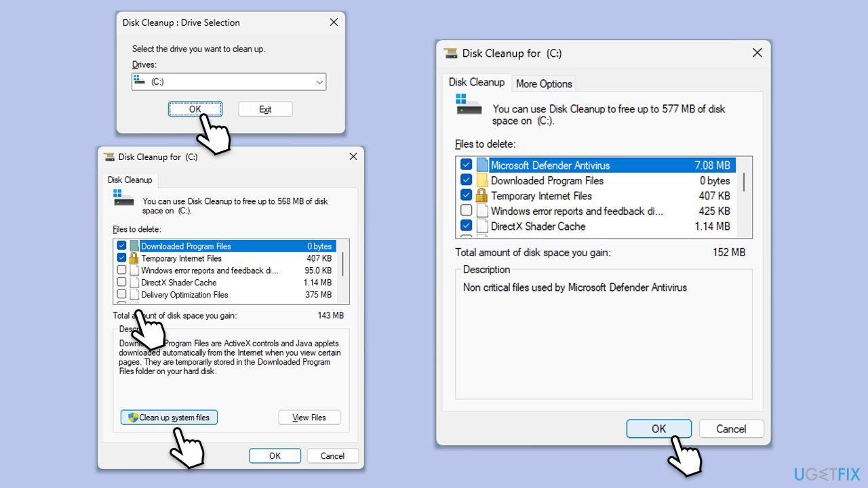Viewport: 868px width, 488px height.
Task: Enable the Windows error reports and feedback checkbox
Action: pos(466,211)
